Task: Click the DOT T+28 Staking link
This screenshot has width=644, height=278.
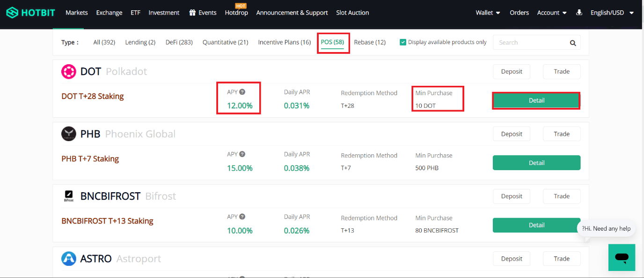Action: [93, 96]
